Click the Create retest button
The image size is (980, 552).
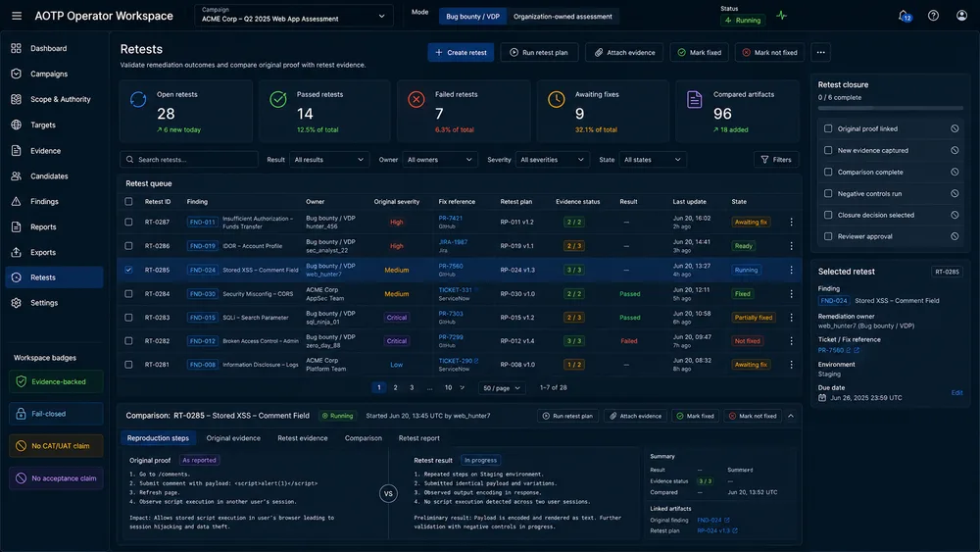point(461,53)
